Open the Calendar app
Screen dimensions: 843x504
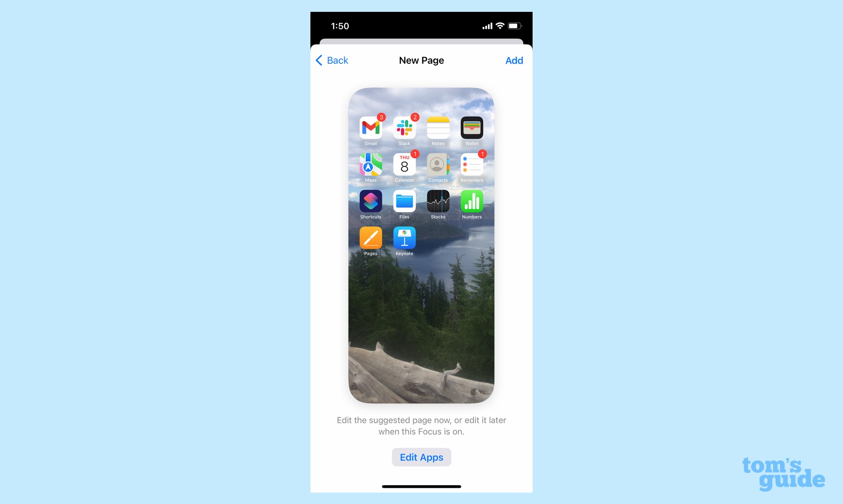[404, 165]
